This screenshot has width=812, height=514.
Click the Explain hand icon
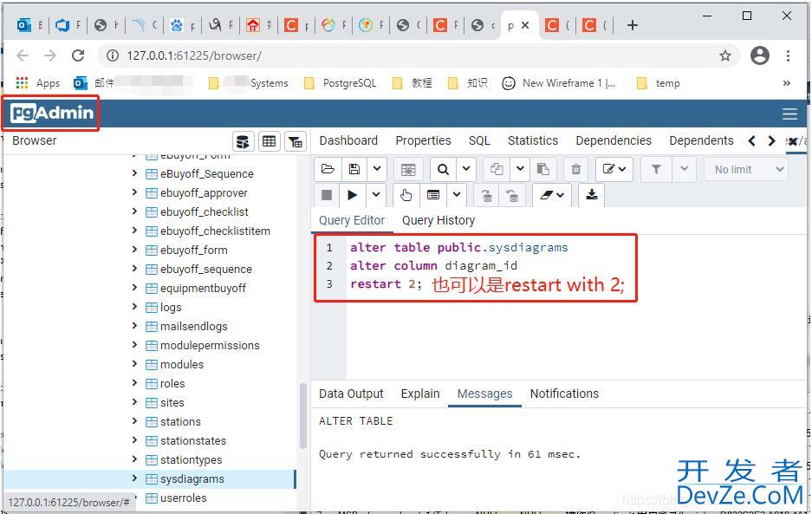tap(406, 195)
